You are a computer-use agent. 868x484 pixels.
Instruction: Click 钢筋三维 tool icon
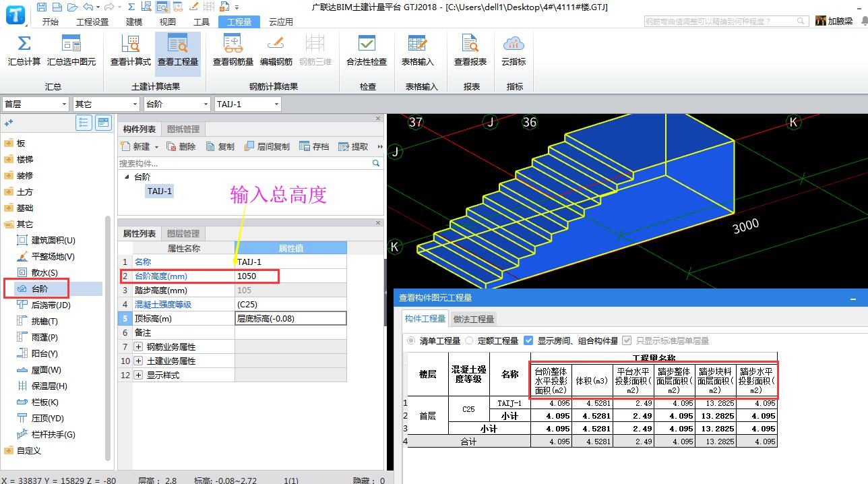315,51
